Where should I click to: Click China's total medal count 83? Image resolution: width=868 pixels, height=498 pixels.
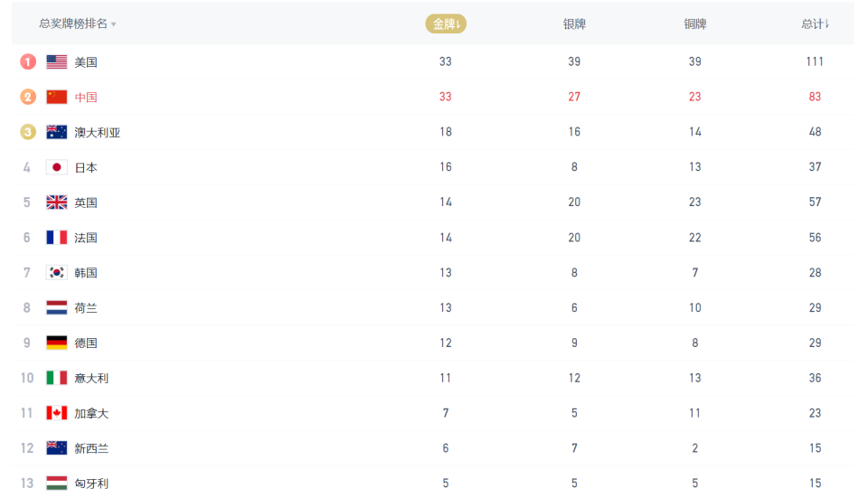815,97
